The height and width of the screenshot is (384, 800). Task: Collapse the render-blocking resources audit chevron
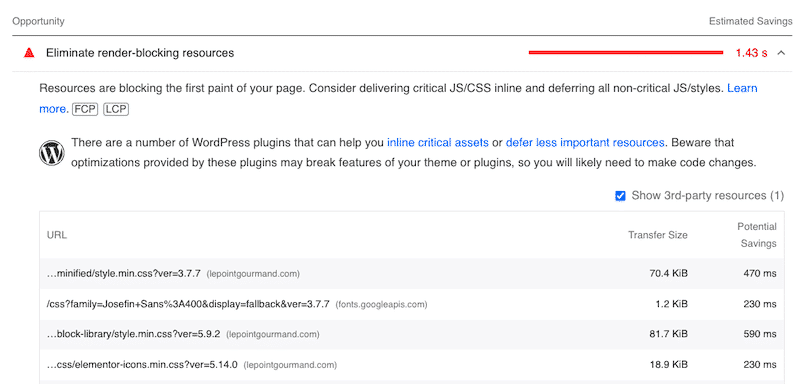pyautogui.click(x=781, y=53)
